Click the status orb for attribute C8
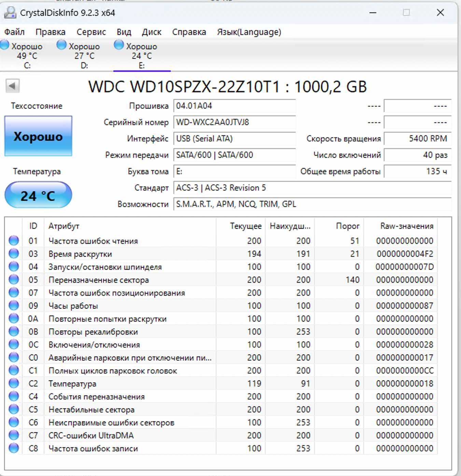This screenshot has height=476, width=461. 14,448
